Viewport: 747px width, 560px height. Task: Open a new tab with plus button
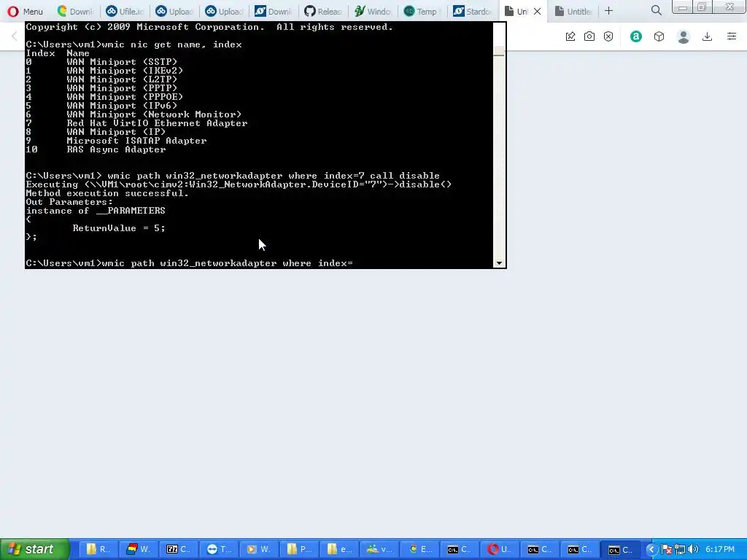[x=609, y=10]
